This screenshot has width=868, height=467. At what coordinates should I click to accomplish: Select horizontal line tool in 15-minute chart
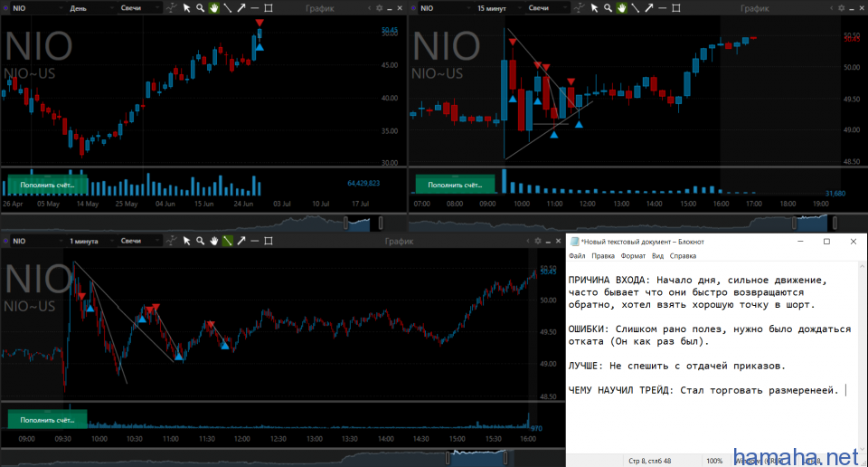tap(662, 8)
